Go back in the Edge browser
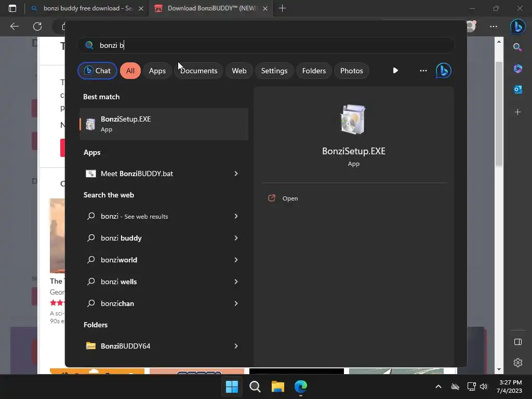This screenshot has height=399, width=532. point(15,26)
